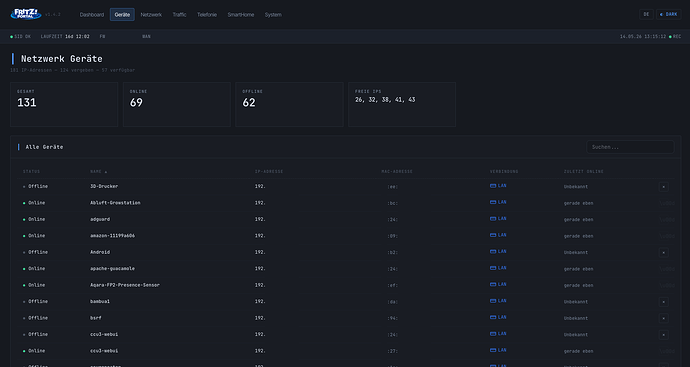Screen dimensions: 690x367
Task: Select the device name apache-guacamole
Action: coord(112,268)
